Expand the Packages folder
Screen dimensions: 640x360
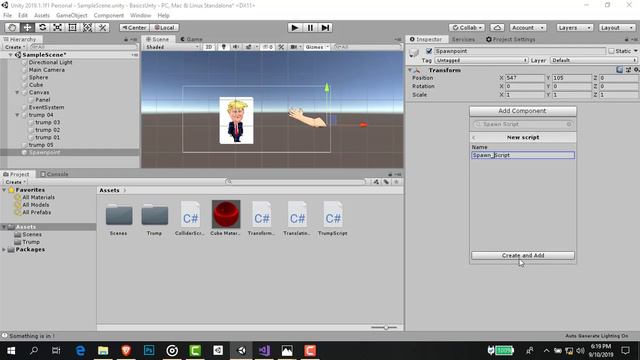(x=4, y=249)
